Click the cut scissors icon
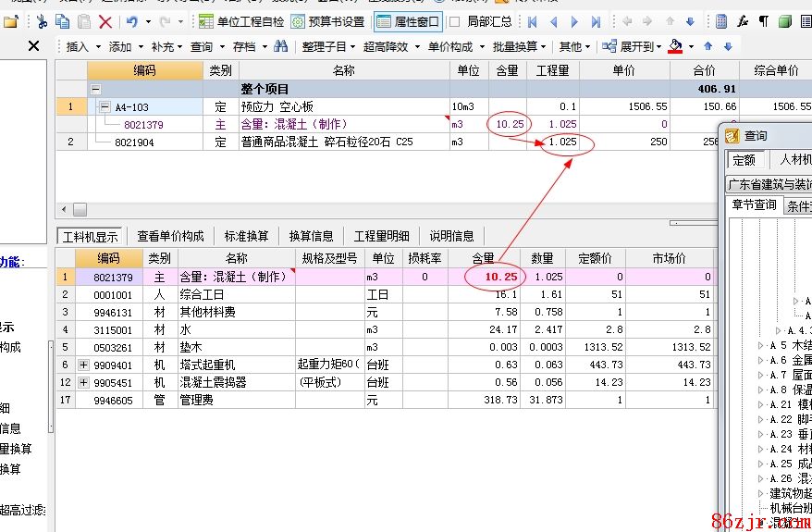 click(x=43, y=21)
